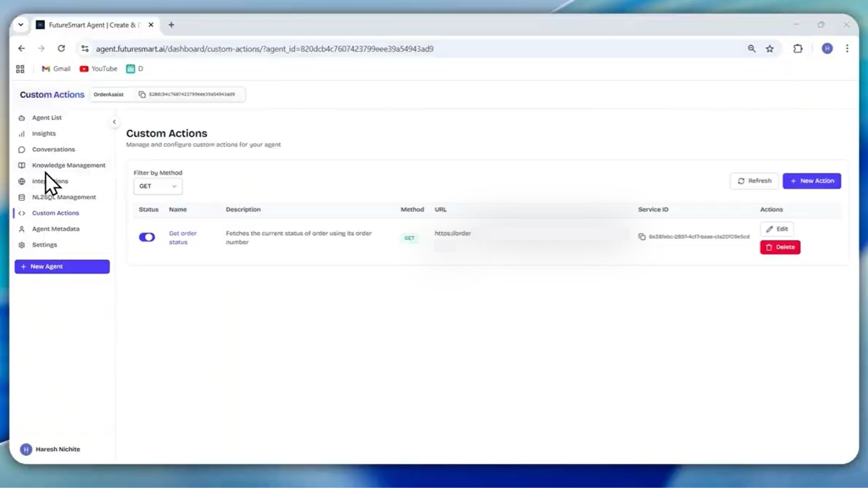Open Settings in the sidebar
Screen dimensions: 868x488
(44, 244)
